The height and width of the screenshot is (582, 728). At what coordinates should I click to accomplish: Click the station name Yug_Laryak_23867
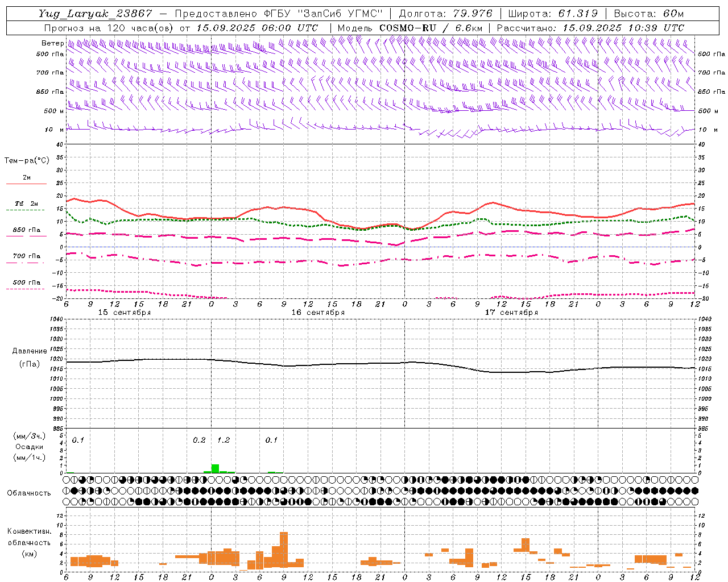pos(96,14)
